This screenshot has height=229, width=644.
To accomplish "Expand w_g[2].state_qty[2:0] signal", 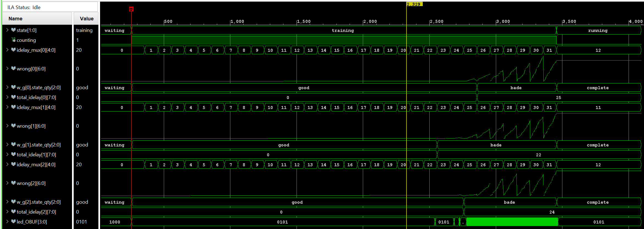I will point(7,202).
